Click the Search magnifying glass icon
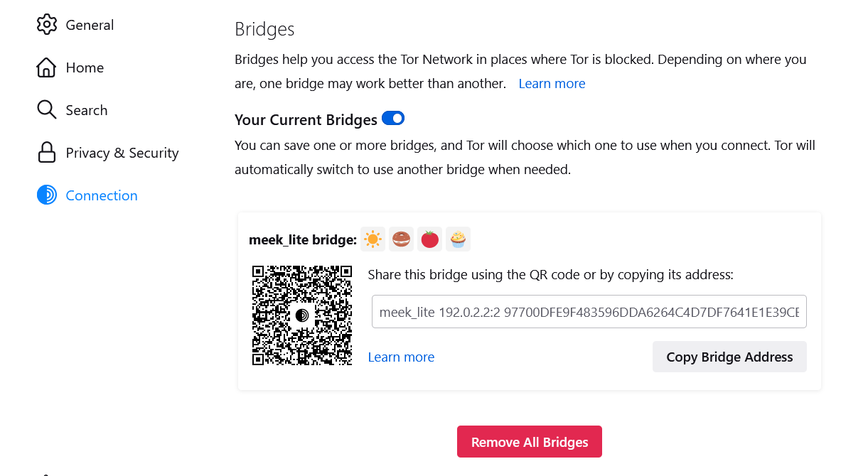 [x=46, y=110]
